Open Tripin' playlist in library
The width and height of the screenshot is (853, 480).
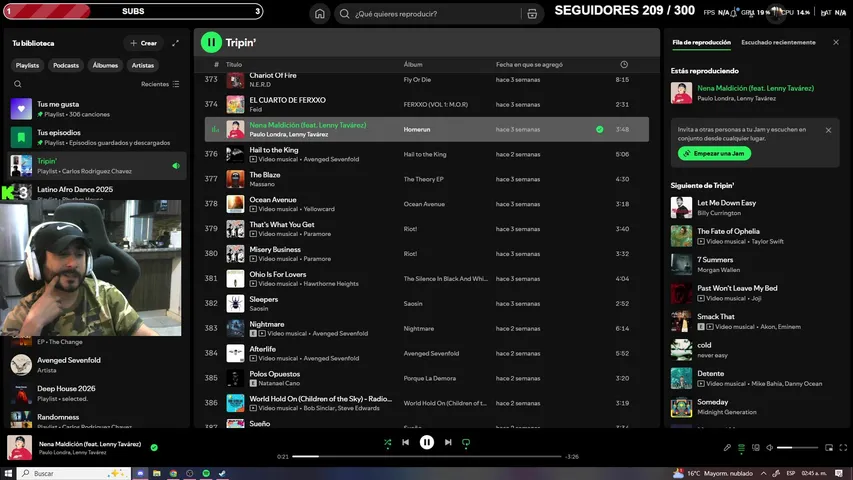point(98,165)
